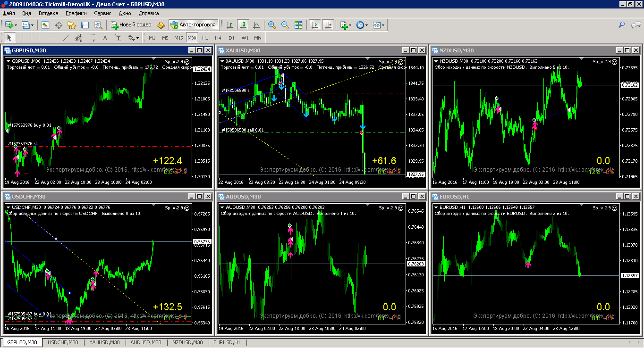Open the search magnifier at top right
Image resolution: width=644 pixels, height=348 pixels.
622,25
